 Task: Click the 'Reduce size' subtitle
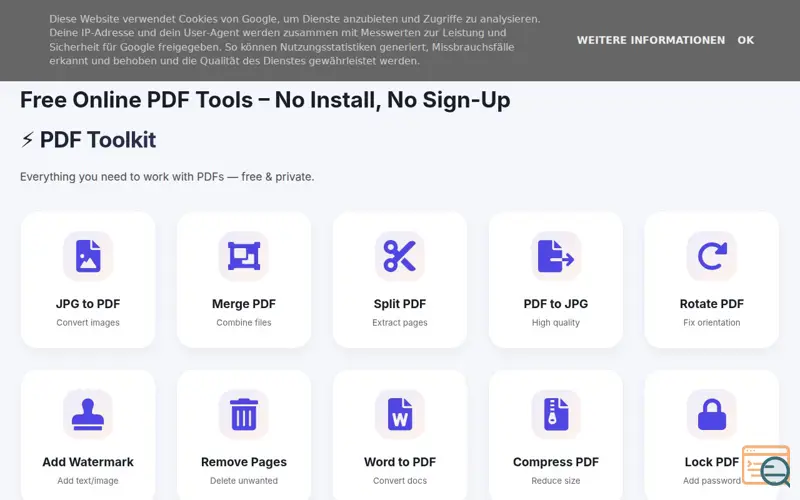click(x=556, y=481)
